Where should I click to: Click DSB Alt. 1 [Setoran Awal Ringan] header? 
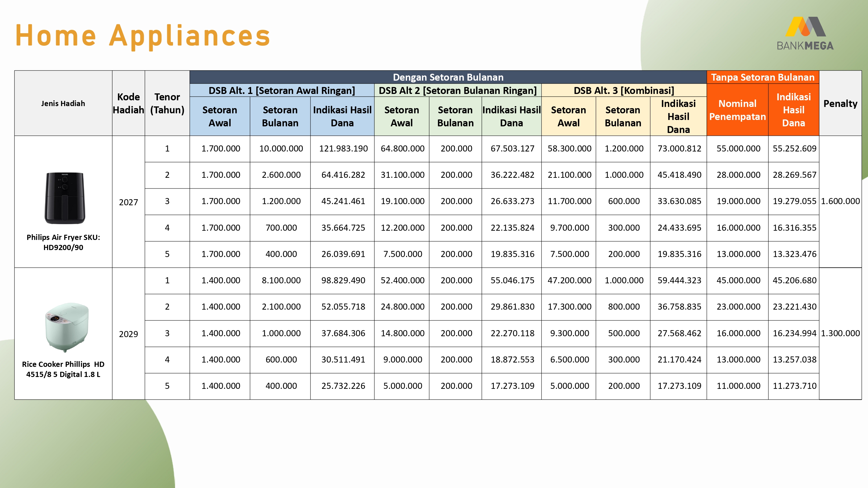[x=282, y=90]
